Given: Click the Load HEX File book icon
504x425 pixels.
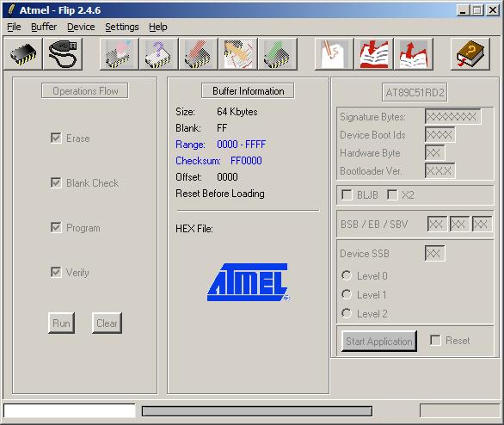Looking at the screenshot, I should point(374,54).
